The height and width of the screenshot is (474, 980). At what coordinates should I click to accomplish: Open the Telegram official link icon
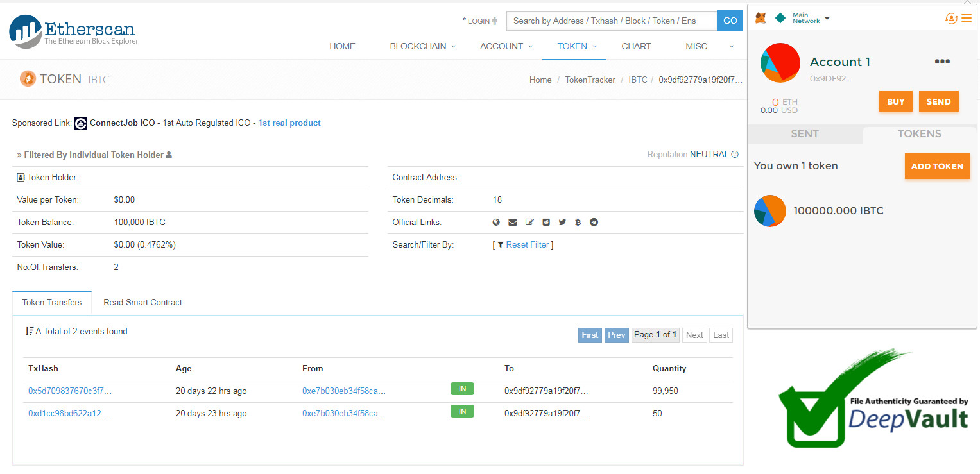click(594, 223)
